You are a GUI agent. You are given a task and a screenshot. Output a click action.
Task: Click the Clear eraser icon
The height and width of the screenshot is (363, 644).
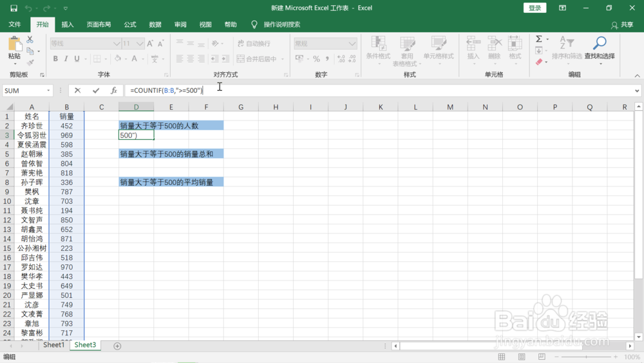click(x=539, y=62)
